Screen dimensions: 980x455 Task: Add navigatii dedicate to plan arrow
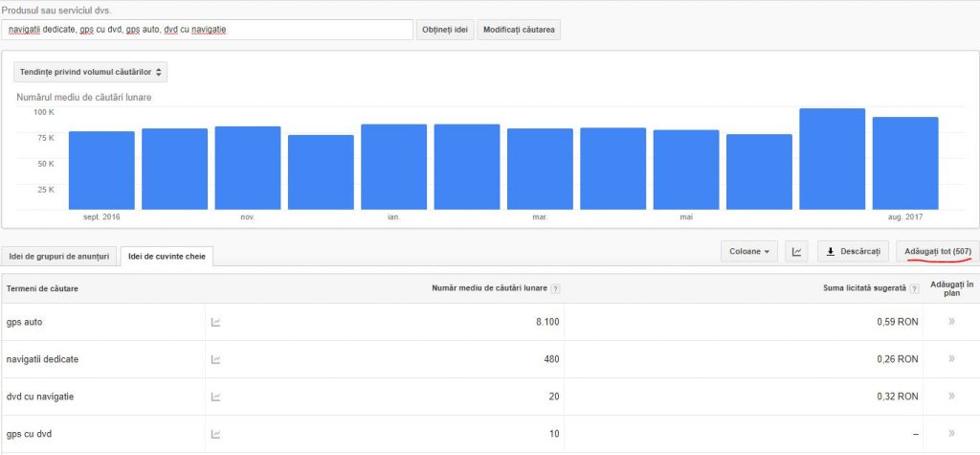pos(951,359)
